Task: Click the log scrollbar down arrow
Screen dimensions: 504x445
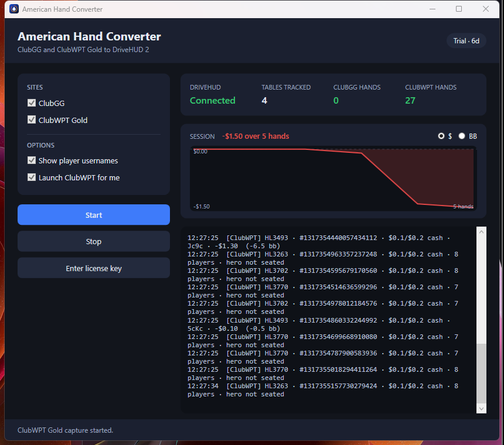Action: (481, 409)
